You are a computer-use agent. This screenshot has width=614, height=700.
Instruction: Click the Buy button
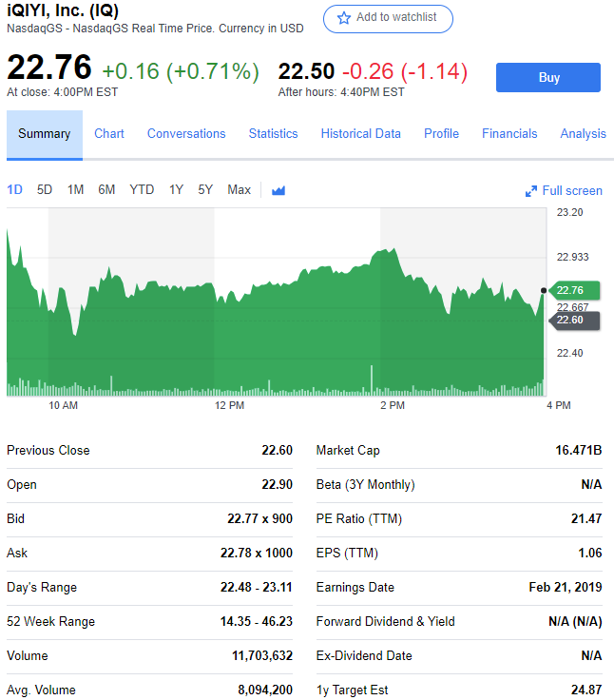(x=548, y=77)
